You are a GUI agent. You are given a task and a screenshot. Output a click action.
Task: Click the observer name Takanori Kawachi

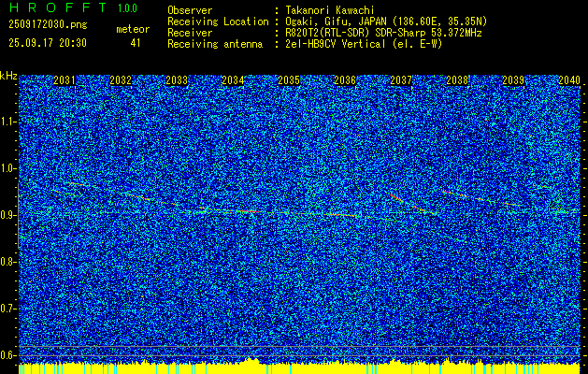[330, 10]
